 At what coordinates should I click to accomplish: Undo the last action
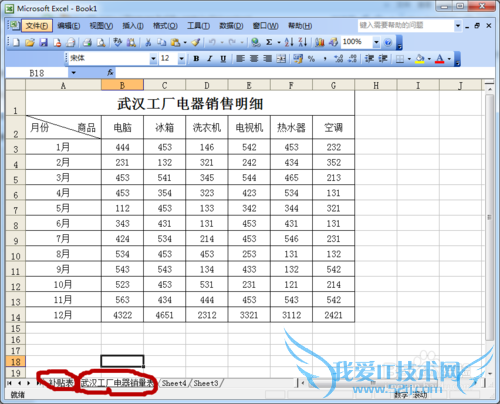click(212, 42)
